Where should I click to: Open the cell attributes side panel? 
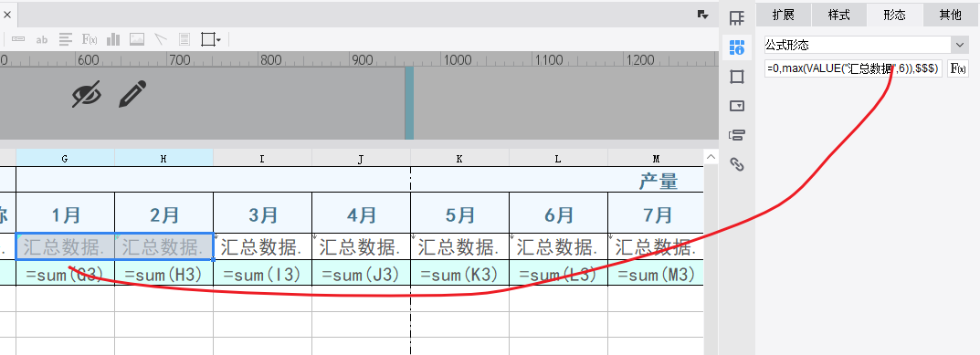pos(737,47)
